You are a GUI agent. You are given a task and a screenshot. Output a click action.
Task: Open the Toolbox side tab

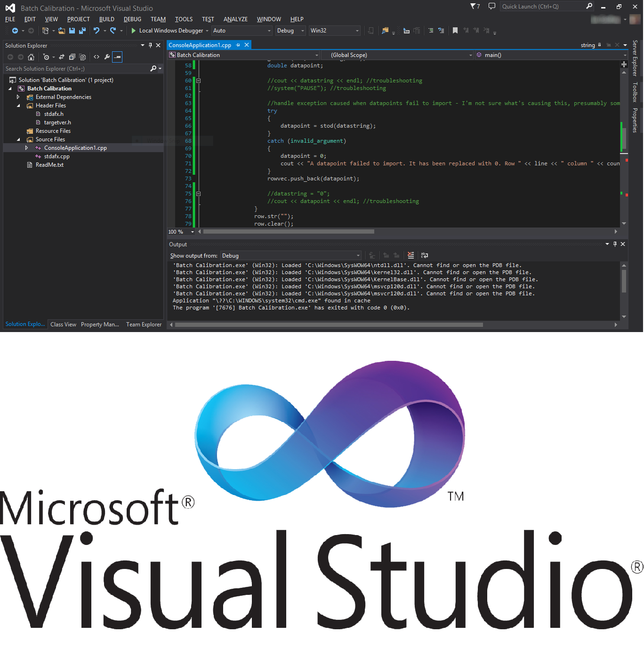(x=635, y=92)
